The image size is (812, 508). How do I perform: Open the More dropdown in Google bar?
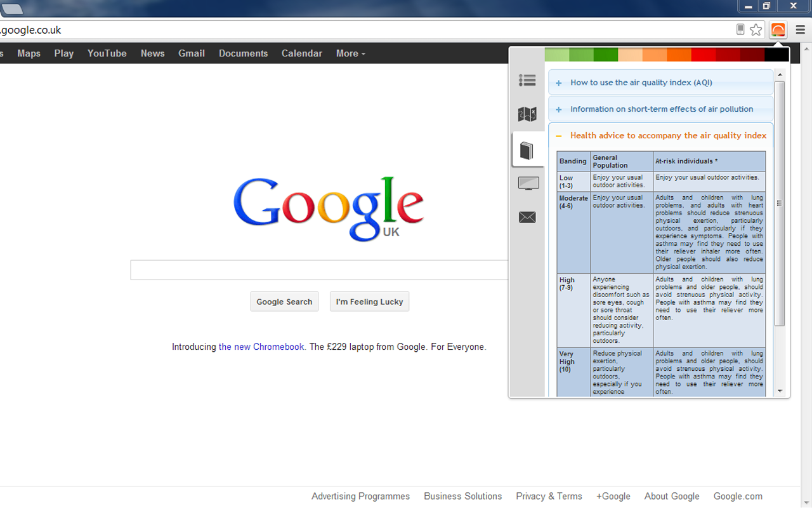(351, 53)
